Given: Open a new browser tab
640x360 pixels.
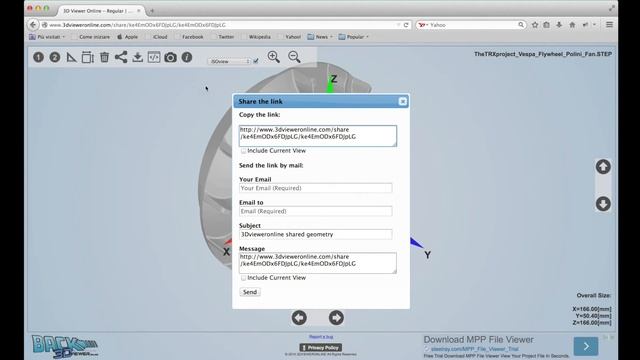Looking at the screenshot, I should click(x=152, y=11).
